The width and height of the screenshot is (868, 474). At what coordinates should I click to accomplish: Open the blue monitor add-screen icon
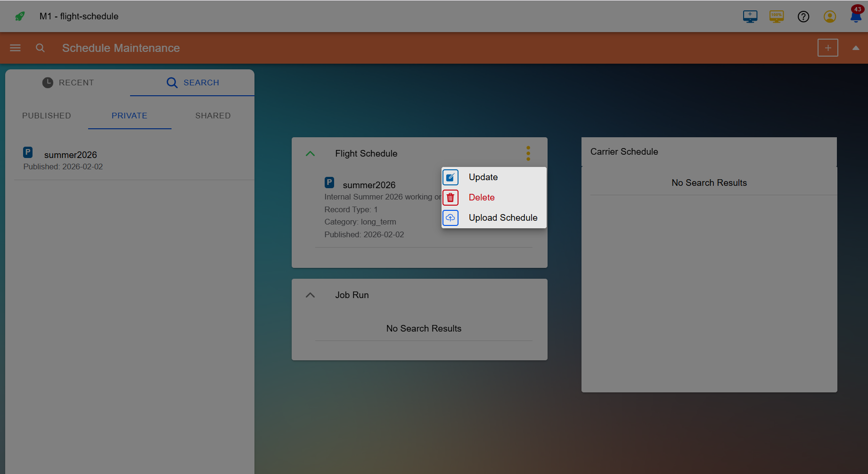tap(750, 17)
